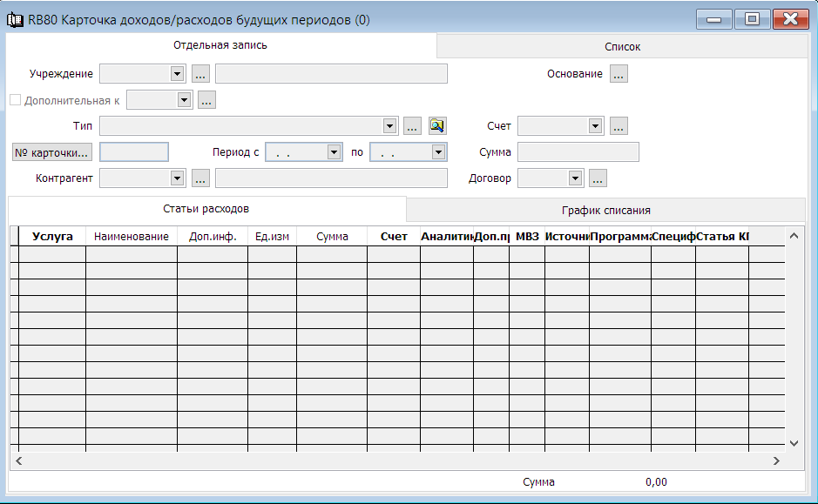The image size is (818, 504).
Task: Click the Счет column header in table
Action: (x=394, y=237)
